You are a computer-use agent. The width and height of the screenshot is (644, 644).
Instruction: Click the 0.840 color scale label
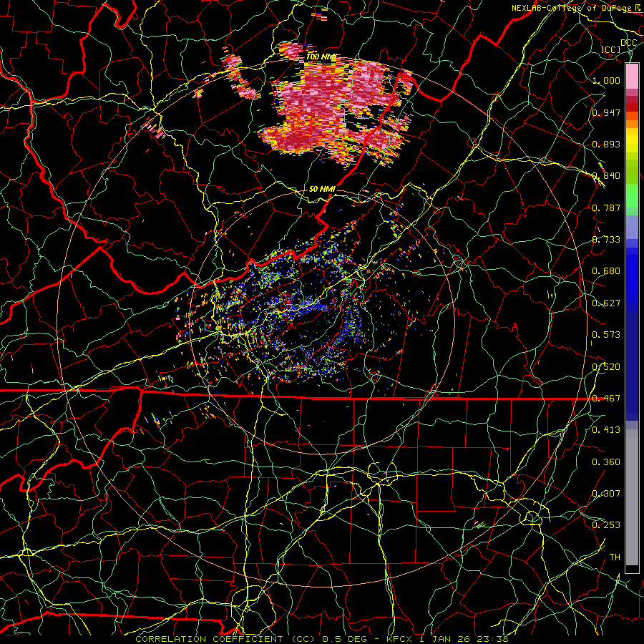(x=606, y=176)
